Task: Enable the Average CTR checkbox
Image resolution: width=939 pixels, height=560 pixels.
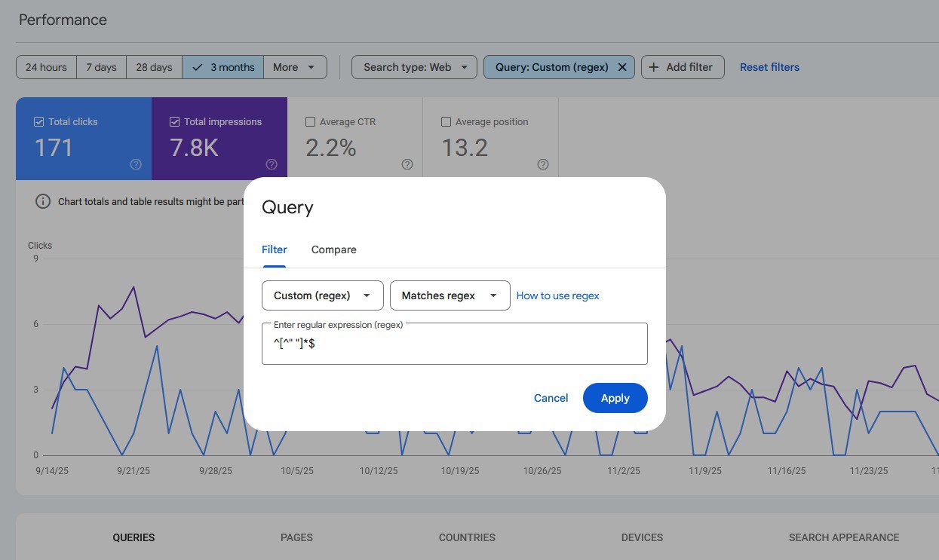Action: pyautogui.click(x=310, y=121)
